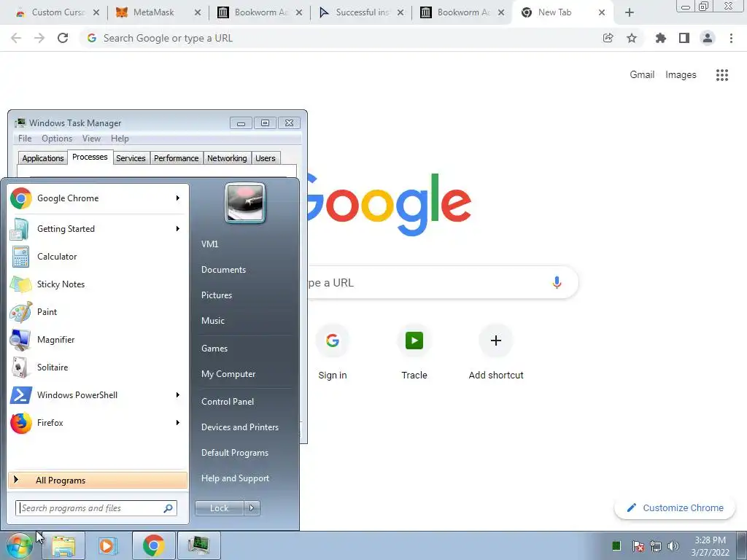Image resolution: width=747 pixels, height=560 pixels.
Task: Open Windows Media Player taskbar icon
Action: (108, 545)
